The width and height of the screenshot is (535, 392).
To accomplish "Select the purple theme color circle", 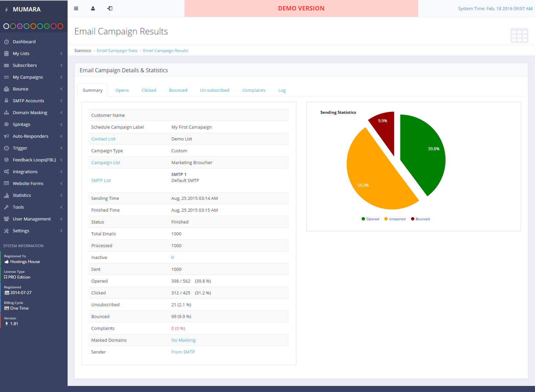I will coord(20,26).
